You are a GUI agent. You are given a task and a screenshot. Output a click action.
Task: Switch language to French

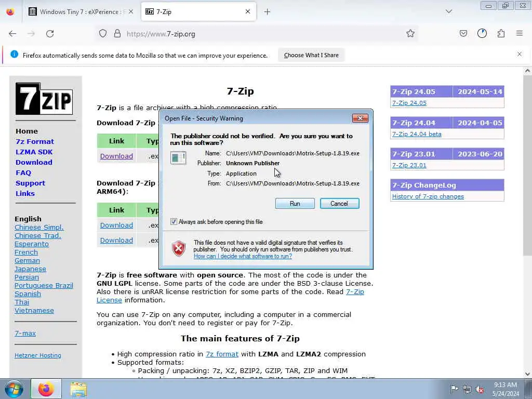(26, 252)
